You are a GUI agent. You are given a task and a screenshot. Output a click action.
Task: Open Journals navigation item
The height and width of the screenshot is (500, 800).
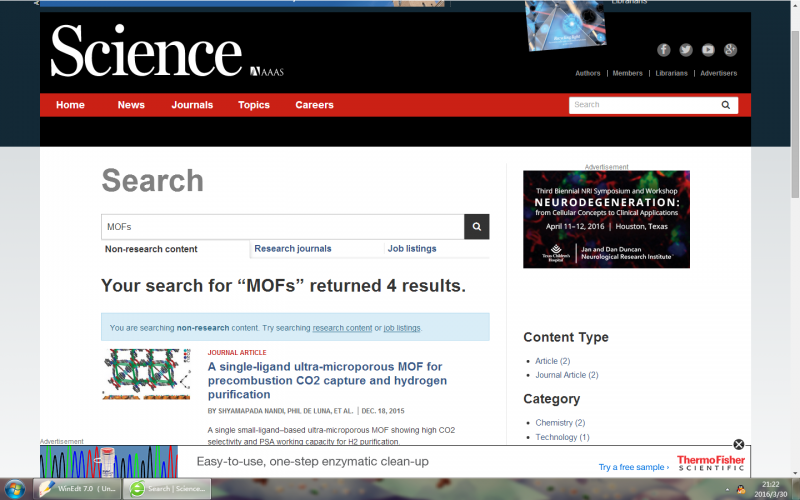(x=192, y=105)
